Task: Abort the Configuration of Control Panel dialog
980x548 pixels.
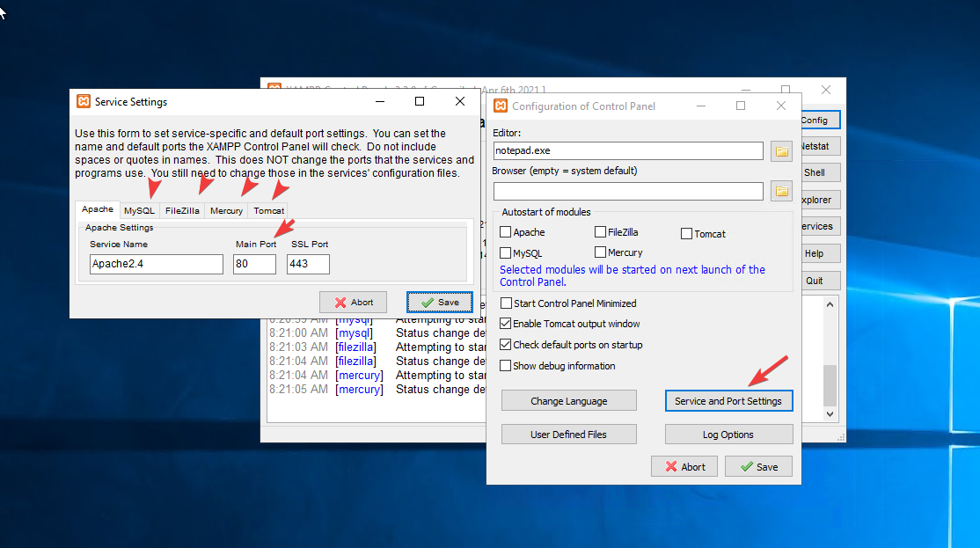Action: click(684, 467)
